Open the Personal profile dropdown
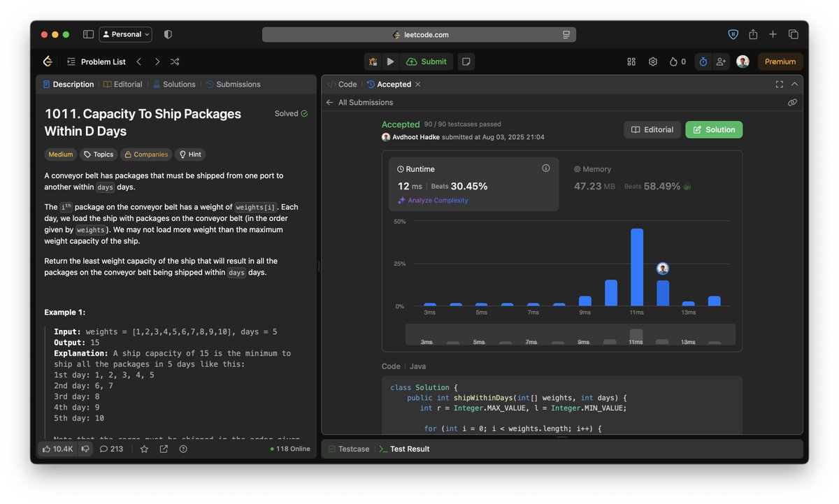This screenshot has width=839, height=504. click(x=126, y=34)
